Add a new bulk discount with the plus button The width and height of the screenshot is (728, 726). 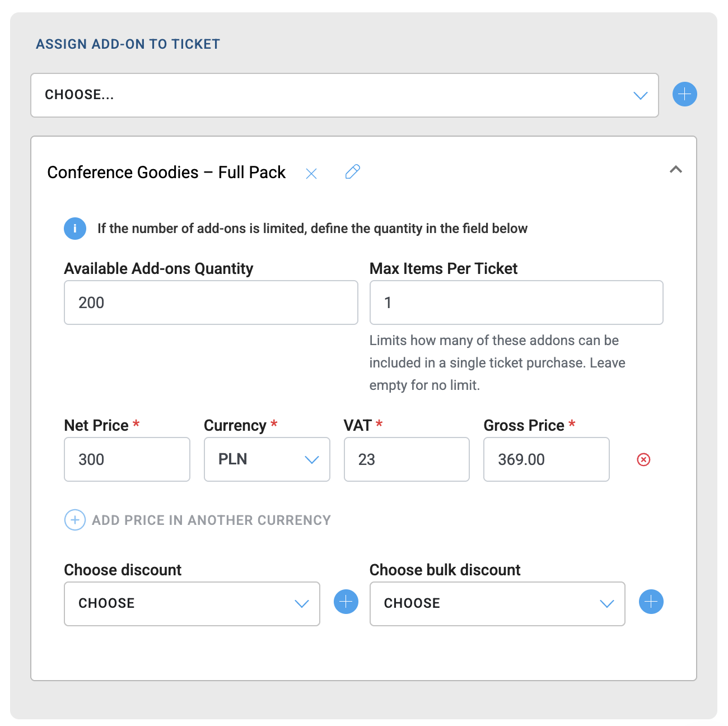(651, 602)
